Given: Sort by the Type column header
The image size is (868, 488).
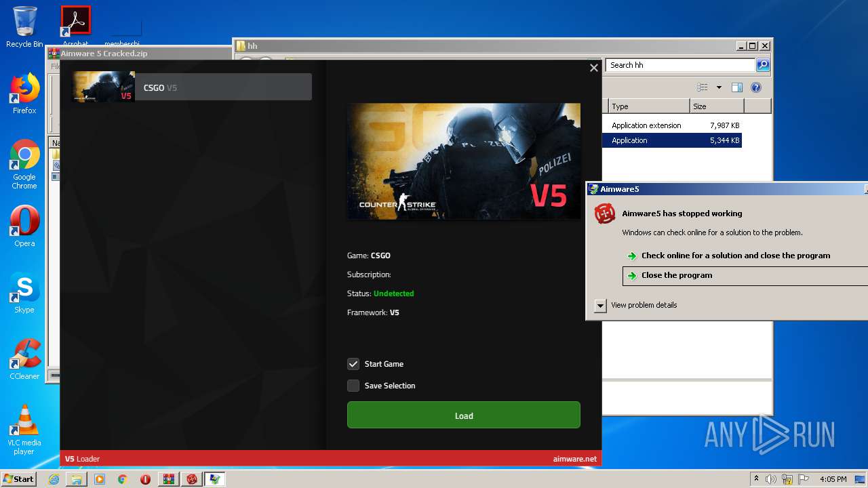Looking at the screenshot, I should 649,106.
